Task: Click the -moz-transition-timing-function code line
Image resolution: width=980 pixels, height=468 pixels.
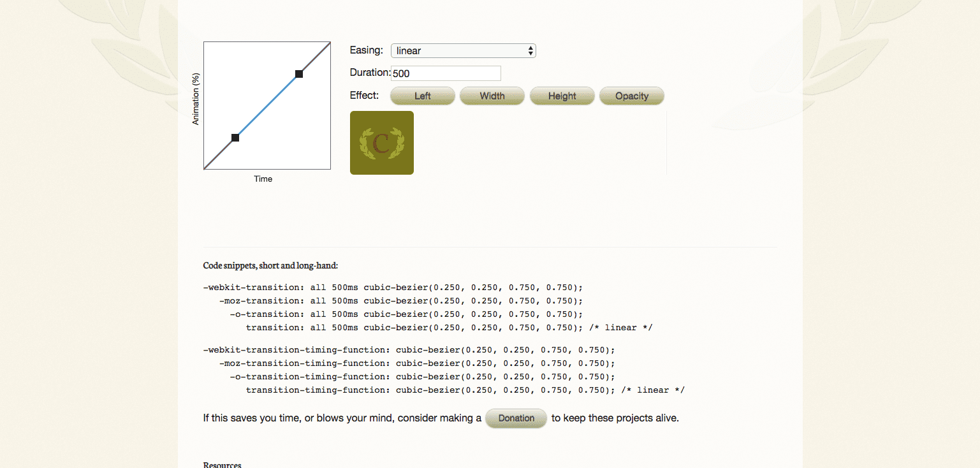Action: click(x=417, y=363)
